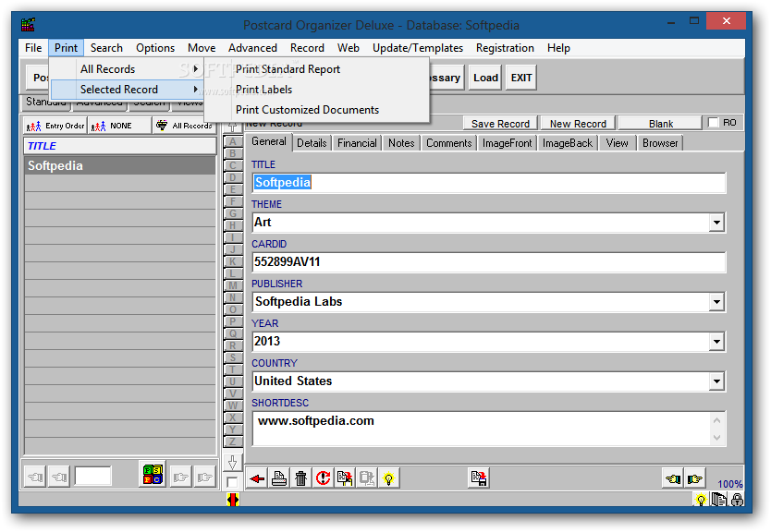Click the SHORTDESC text area
Viewport: 771px width, 532px height.
point(482,429)
